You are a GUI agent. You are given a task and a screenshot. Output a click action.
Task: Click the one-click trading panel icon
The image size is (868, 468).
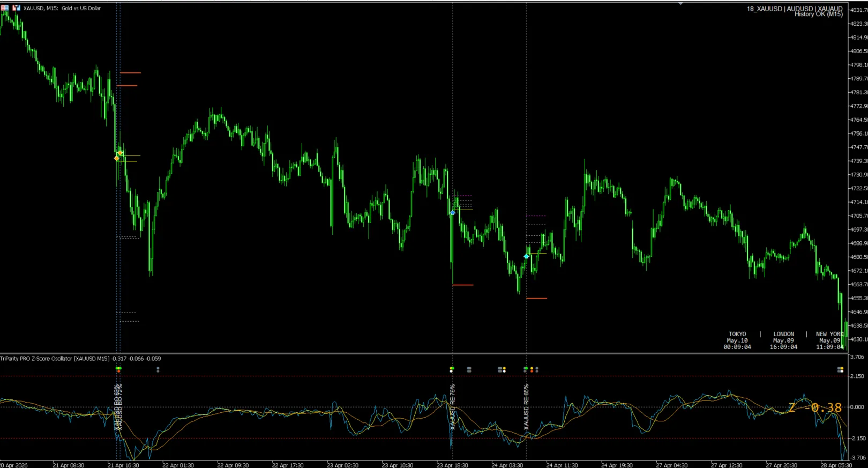16,8
